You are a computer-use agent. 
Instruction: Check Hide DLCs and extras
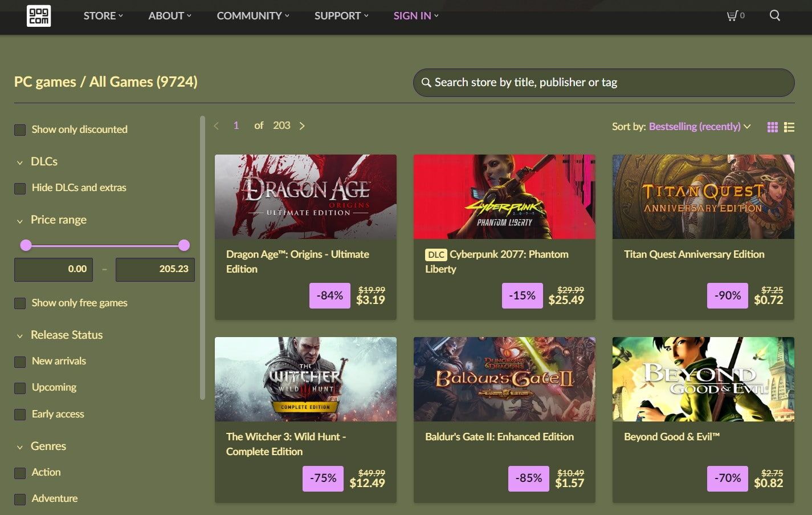[20, 188]
